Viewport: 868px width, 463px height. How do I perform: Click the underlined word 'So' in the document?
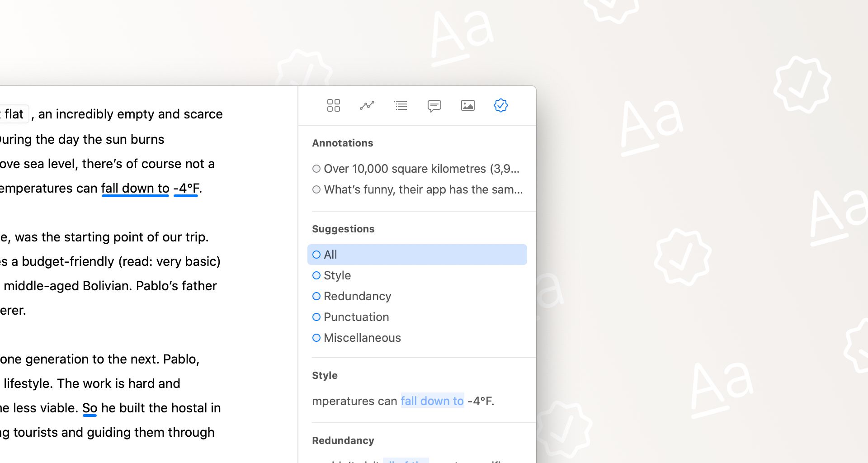click(89, 407)
